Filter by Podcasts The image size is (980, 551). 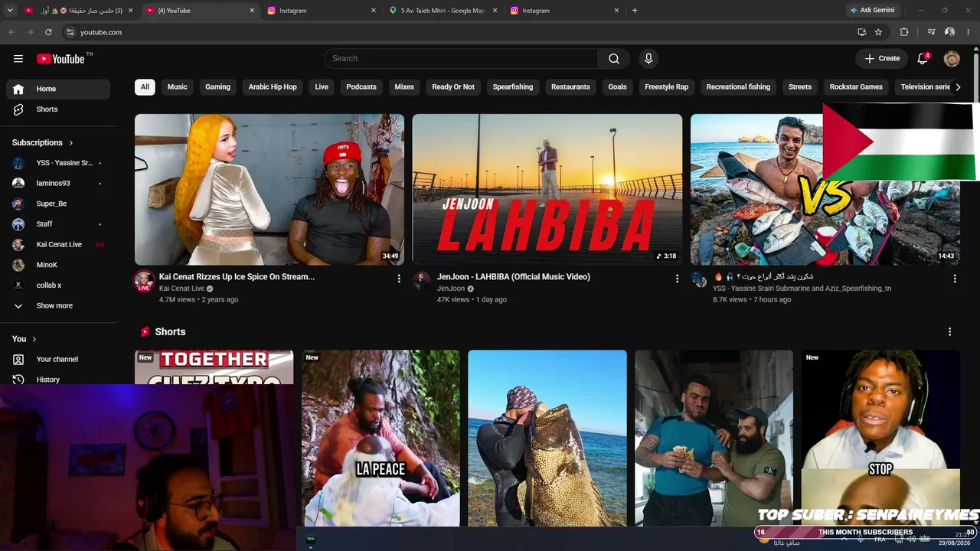pyautogui.click(x=361, y=87)
